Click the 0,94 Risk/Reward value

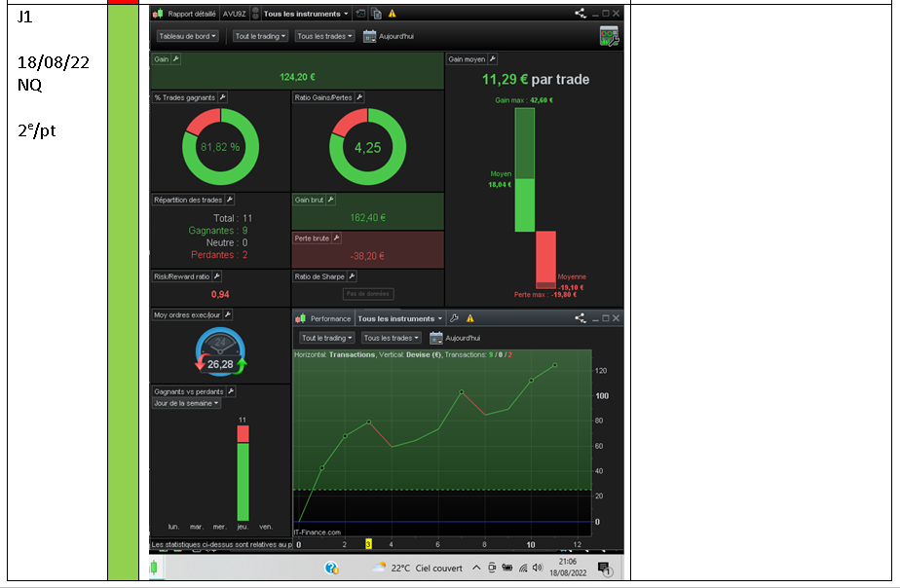(220, 294)
